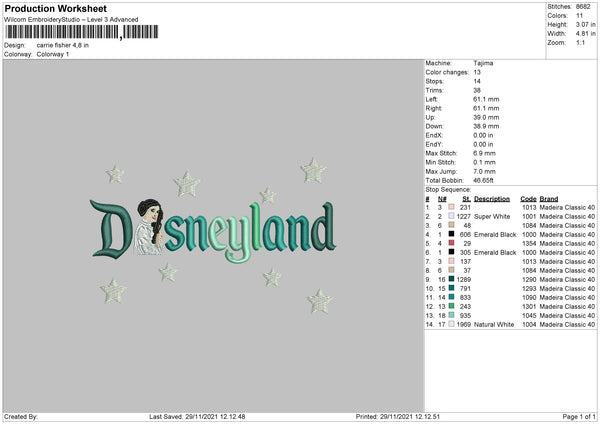Click the Page 1 of 1 footer text

[579, 416]
